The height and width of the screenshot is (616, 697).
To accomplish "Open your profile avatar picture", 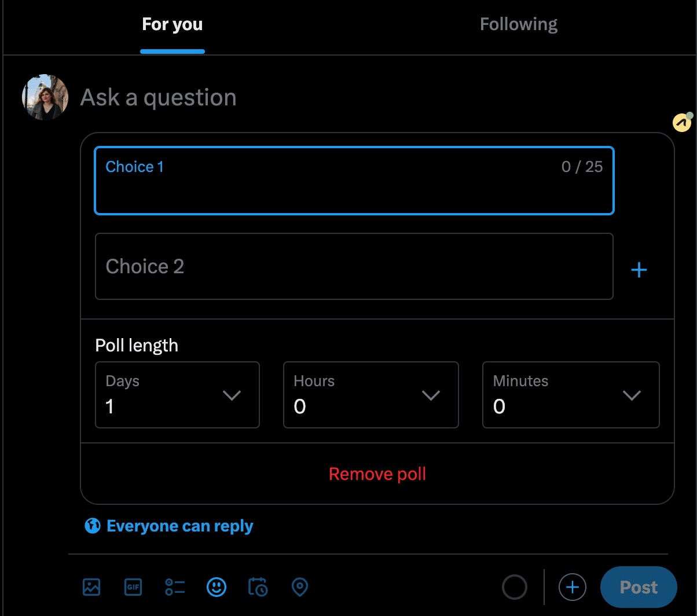I will point(45,97).
